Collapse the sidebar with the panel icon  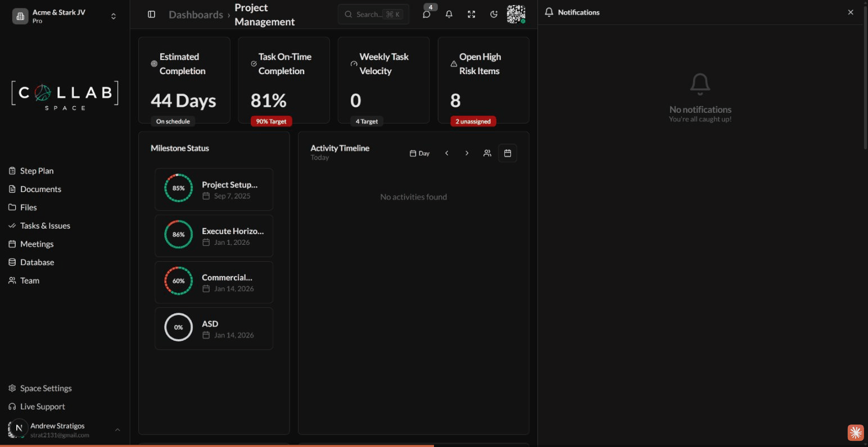(151, 14)
